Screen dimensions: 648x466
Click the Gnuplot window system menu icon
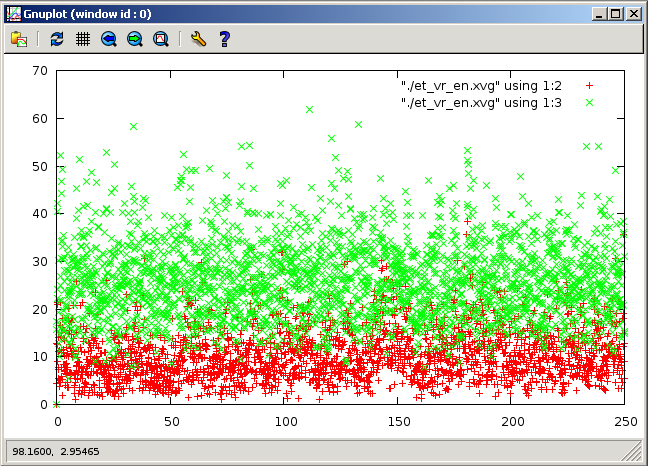coord(13,14)
